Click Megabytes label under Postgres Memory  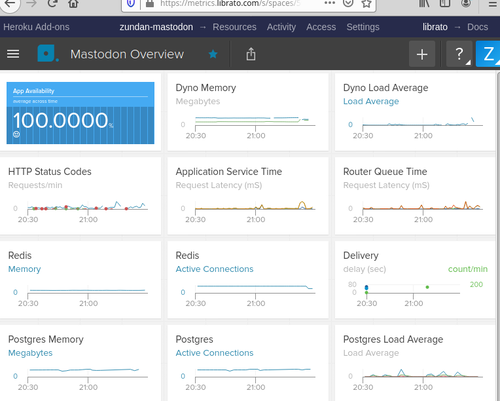(30, 353)
